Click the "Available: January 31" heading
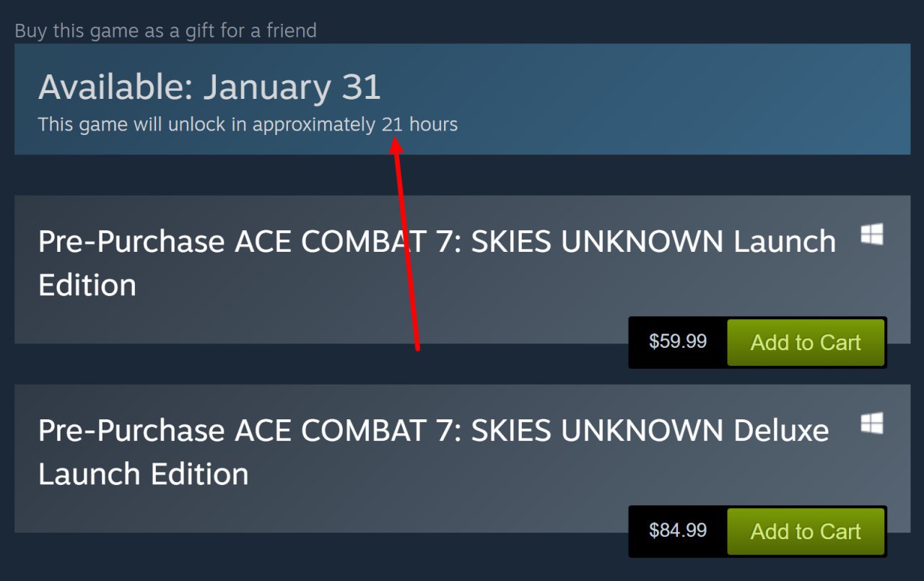The image size is (924, 581). [209, 87]
